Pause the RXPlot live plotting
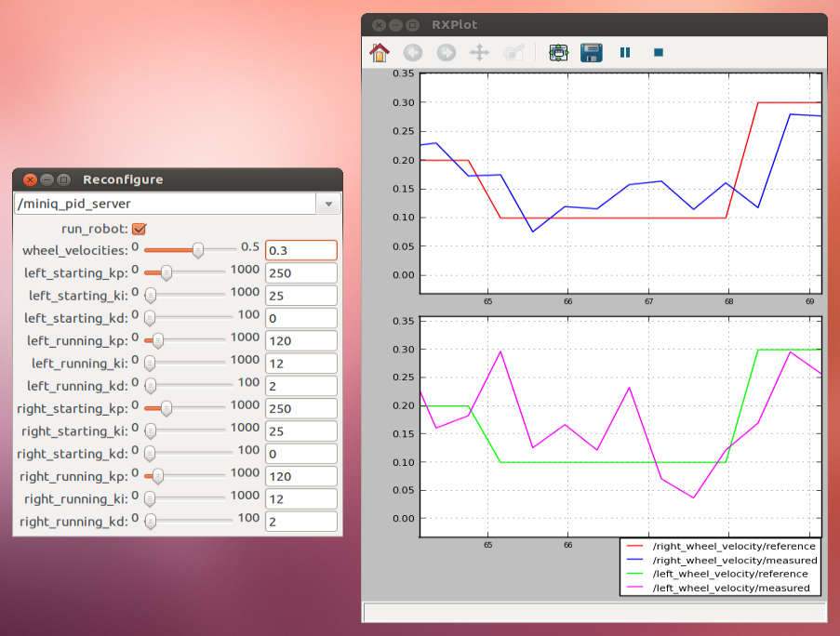 [x=625, y=53]
